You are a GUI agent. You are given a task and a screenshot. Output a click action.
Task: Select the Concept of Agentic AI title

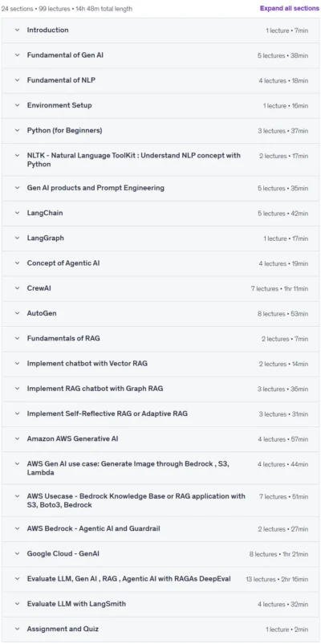(x=63, y=263)
